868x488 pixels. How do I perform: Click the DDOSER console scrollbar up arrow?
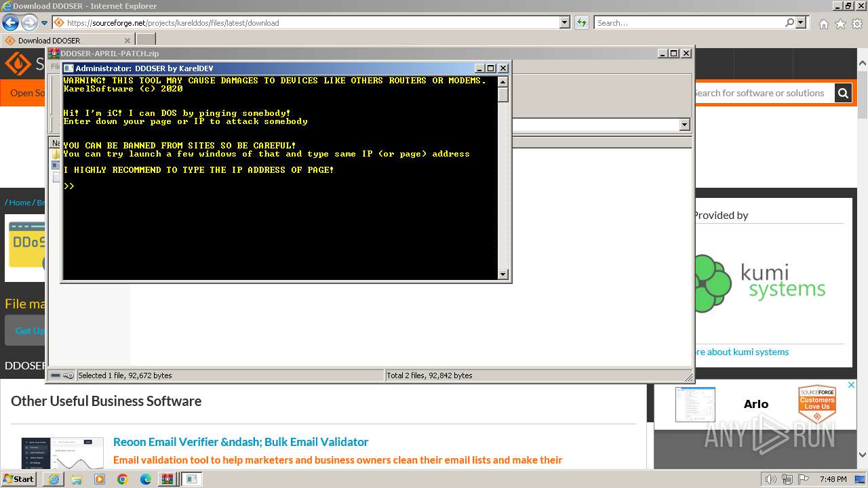(502, 81)
